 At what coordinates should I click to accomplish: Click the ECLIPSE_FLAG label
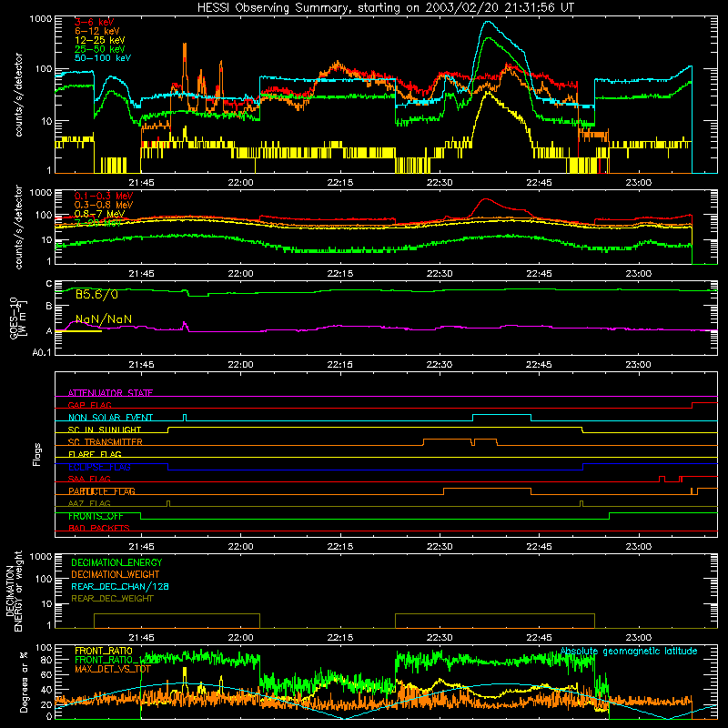click(x=99, y=467)
